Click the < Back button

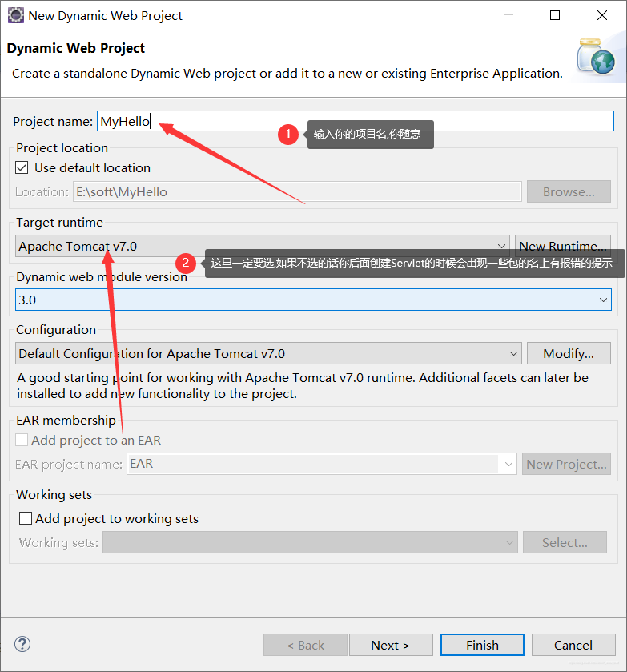305,645
